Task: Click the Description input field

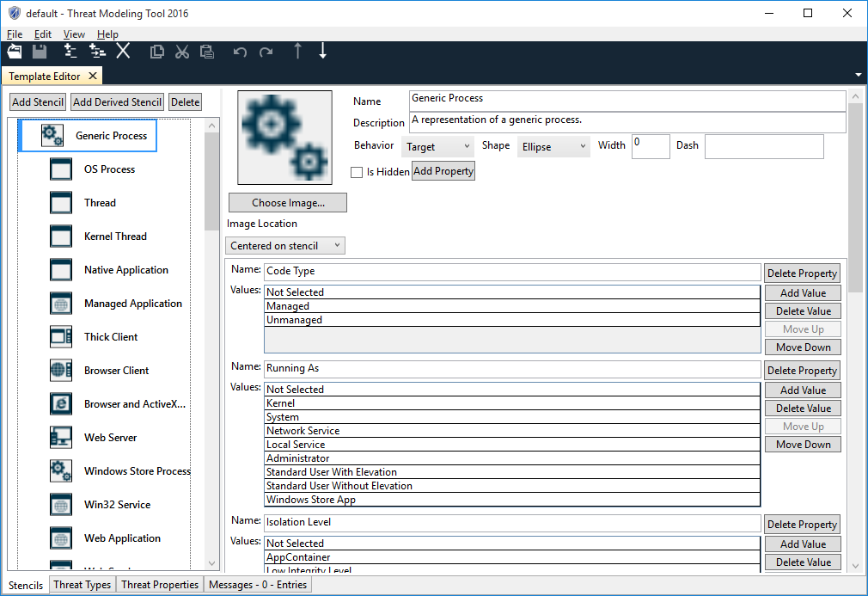Action: click(627, 122)
